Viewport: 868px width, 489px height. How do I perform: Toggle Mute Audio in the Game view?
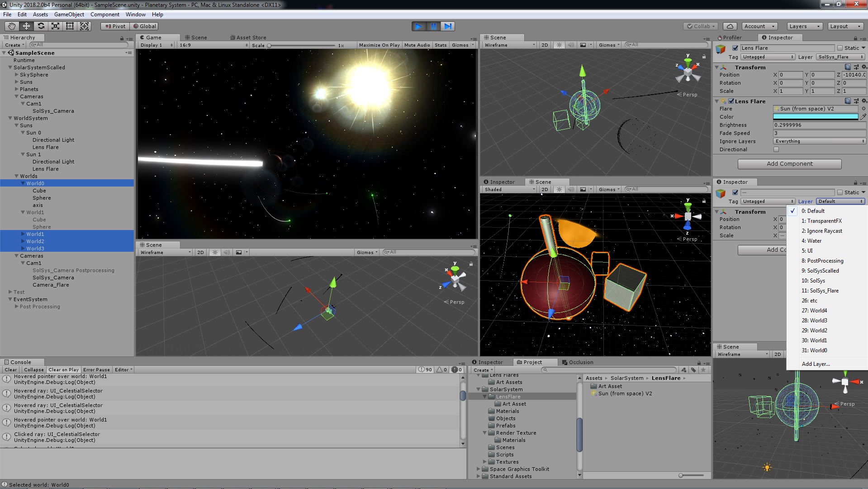click(x=417, y=45)
